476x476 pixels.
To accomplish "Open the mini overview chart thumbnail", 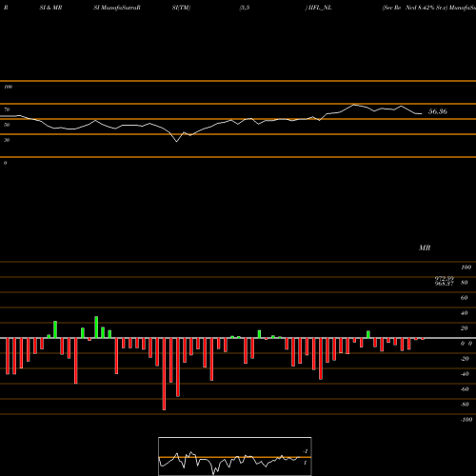I will pos(235,456).
